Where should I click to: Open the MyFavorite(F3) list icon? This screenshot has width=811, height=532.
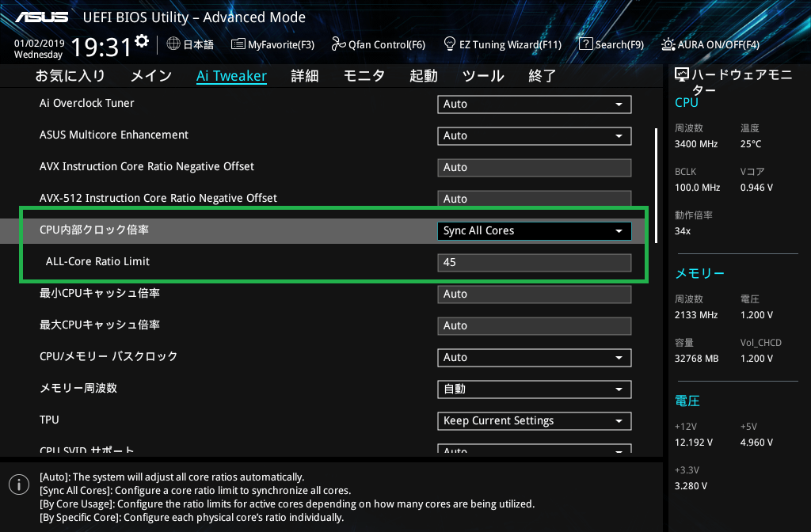(x=238, y=44)
